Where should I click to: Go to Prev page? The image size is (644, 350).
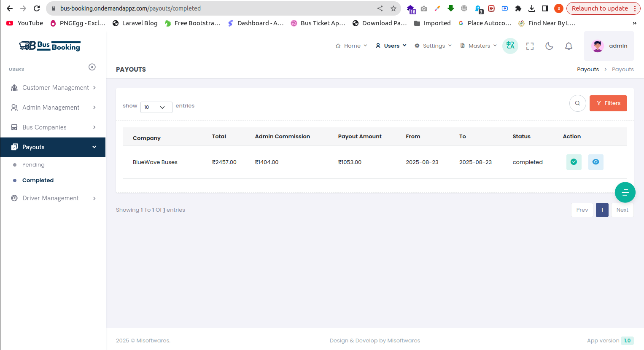[x=582, y=210]
